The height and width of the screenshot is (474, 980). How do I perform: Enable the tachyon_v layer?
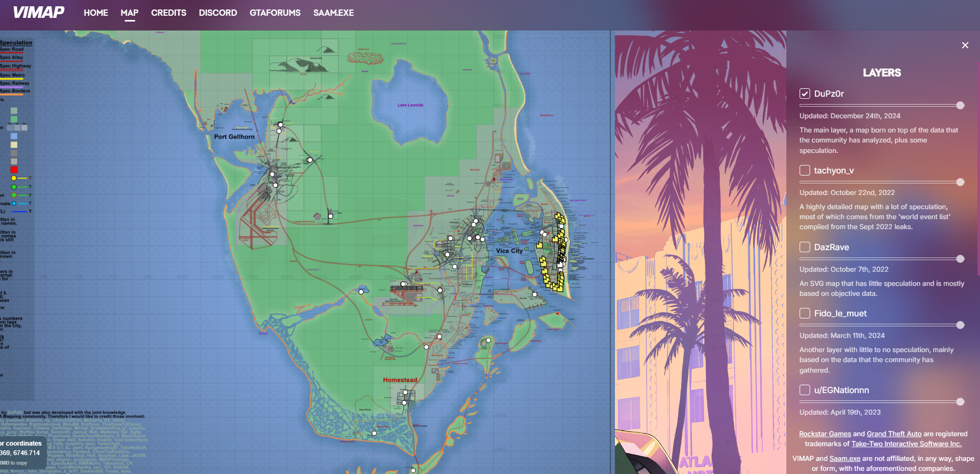point(805,170)
